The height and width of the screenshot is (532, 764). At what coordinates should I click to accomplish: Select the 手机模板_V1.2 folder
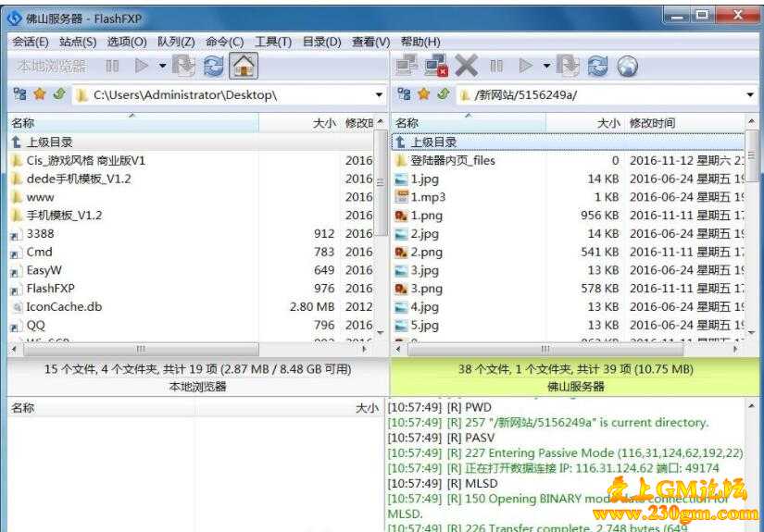(191, 216)
